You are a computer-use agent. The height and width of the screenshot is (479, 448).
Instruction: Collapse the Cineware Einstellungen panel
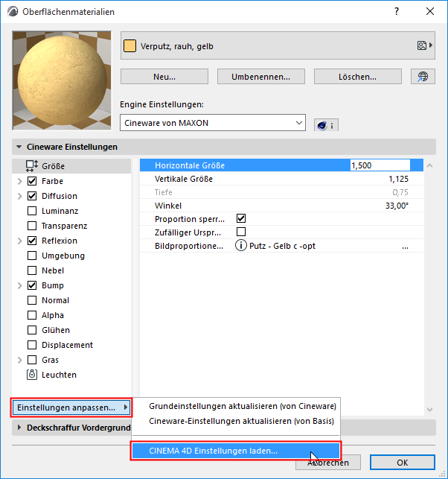click(19, 147)
